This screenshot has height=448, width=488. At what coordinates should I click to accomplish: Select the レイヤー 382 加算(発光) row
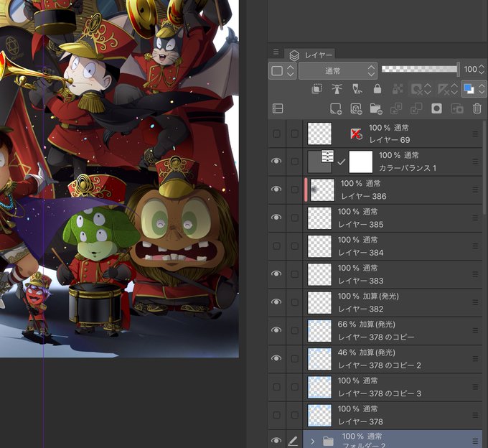(393, 302)
